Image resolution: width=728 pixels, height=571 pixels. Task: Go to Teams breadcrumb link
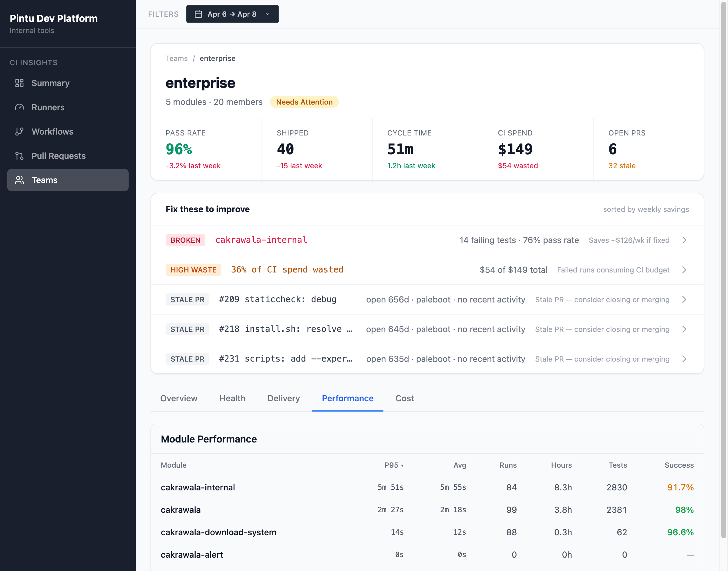pyautogui.click(x=177, y=58)
